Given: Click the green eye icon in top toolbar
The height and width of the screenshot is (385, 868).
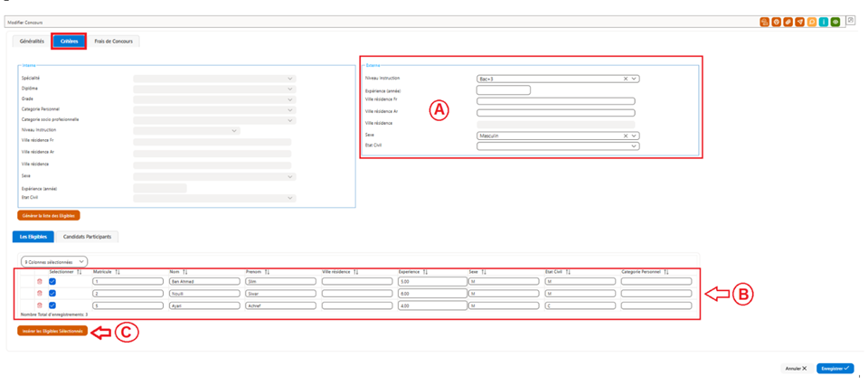Looking at the screenshot, I should point(835,22).
